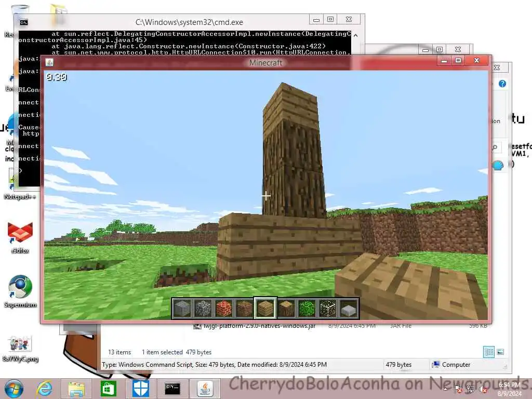Open the Supermium desktop shortcut
The image size is (532, 399).
click(x=20, y=291)
